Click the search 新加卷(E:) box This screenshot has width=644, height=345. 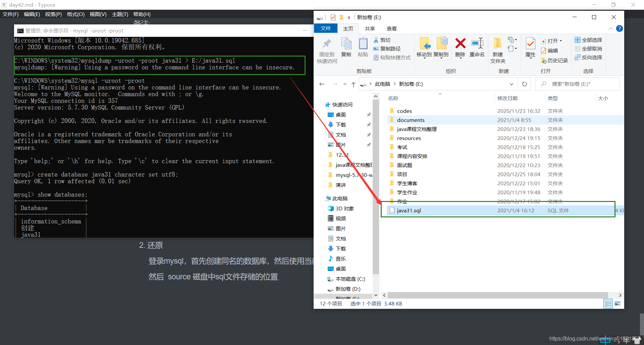[x=577, y=84]
